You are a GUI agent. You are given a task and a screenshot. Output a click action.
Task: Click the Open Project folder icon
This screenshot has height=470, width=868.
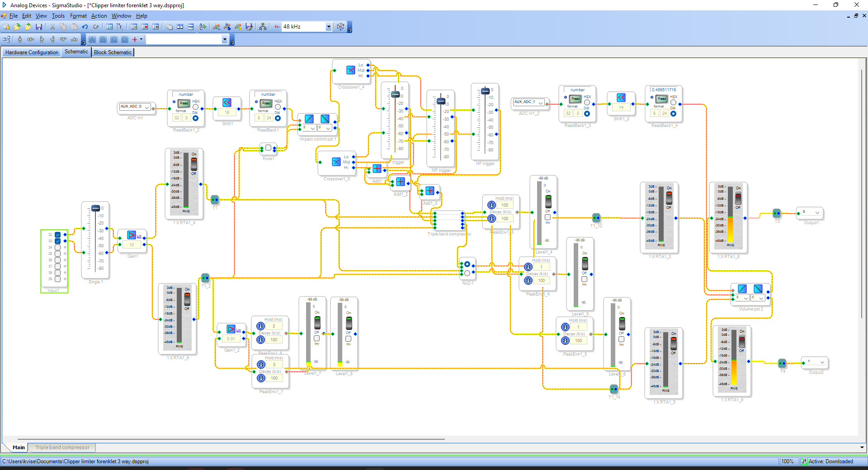17,27
